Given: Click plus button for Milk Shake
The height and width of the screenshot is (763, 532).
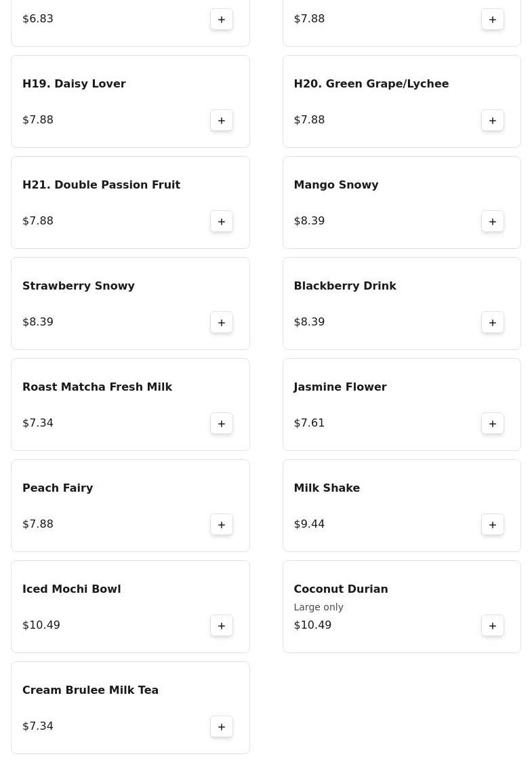Looking at the screenshot, I should (493, 525).
